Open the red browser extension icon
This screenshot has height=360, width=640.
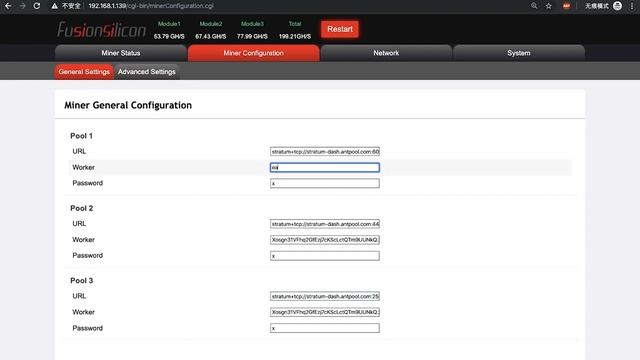(x=566, y=6)
